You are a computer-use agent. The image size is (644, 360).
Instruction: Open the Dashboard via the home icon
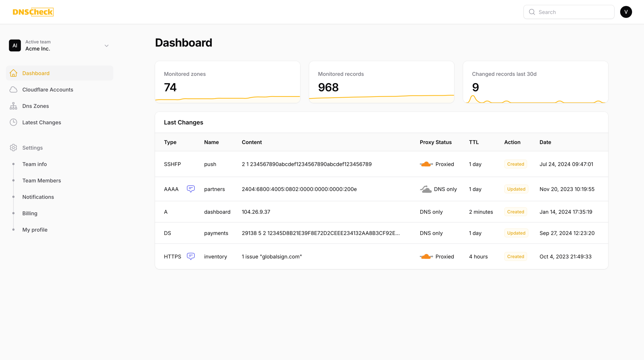(x=13, y=73)
